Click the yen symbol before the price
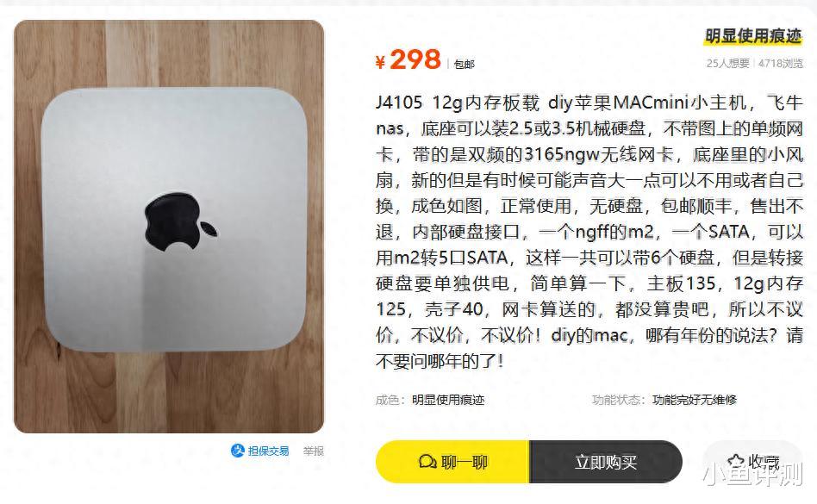 (x=380, y=62)
